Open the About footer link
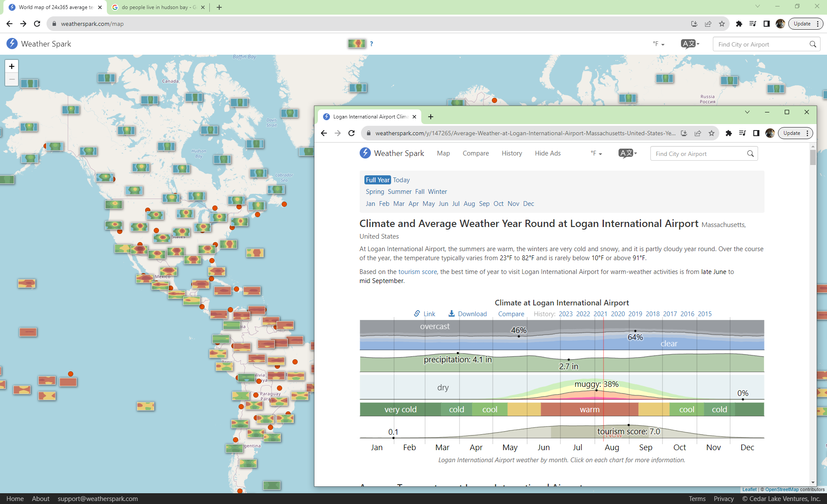 click(x=40, y=499)
